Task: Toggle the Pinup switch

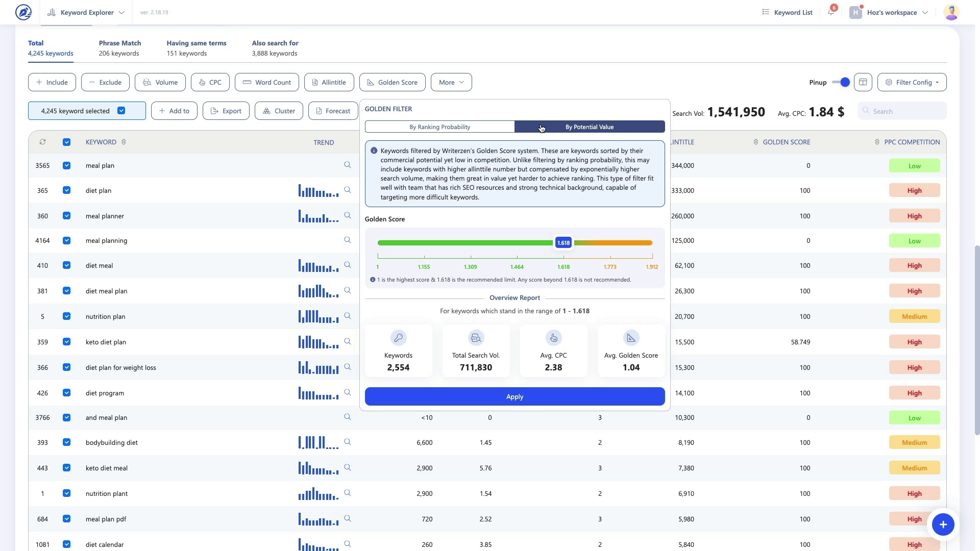Action: pos(841,82)
